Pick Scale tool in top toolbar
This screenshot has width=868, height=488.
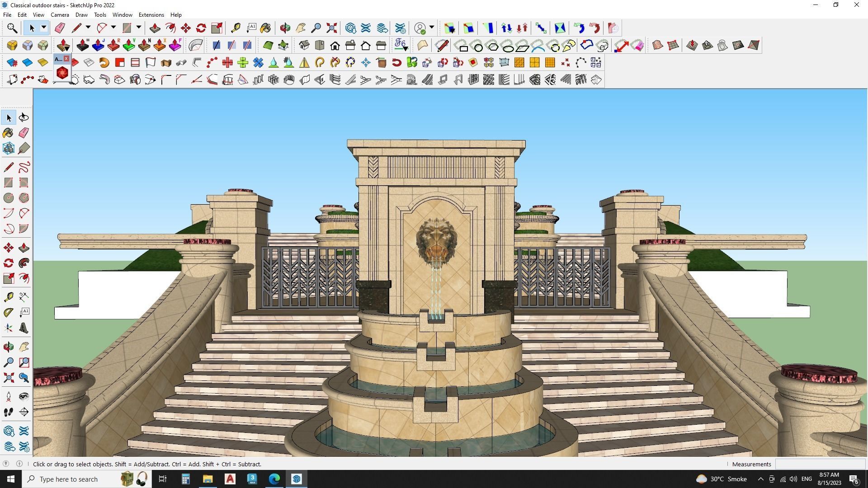point(217,28)
